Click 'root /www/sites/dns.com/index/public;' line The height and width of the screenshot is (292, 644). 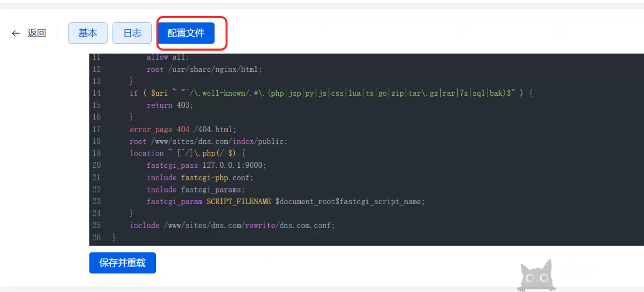click(208, 141)
